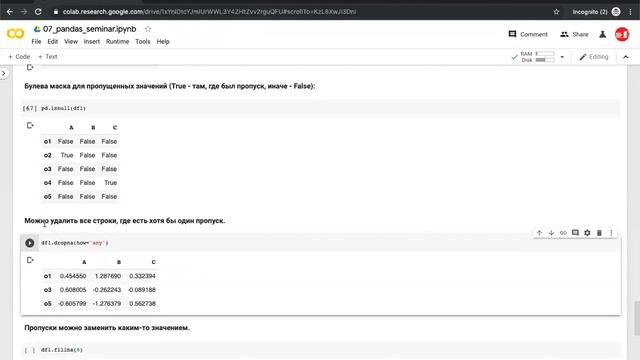
Task: Click value 0.454550 in row o1
Action: pyautogui.click(x=73, y=276)
